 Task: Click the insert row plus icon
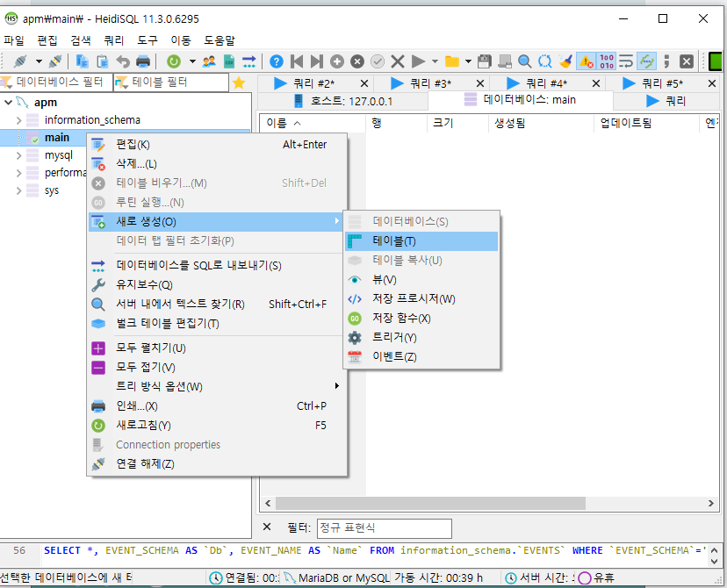click(x=337, y=61)
